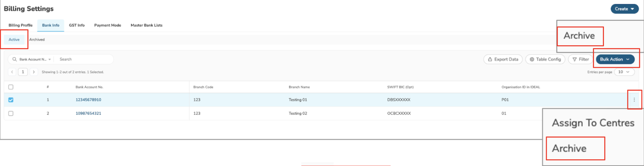
Task: Click the search magnifier icon
Action: [x=15, y=59]
